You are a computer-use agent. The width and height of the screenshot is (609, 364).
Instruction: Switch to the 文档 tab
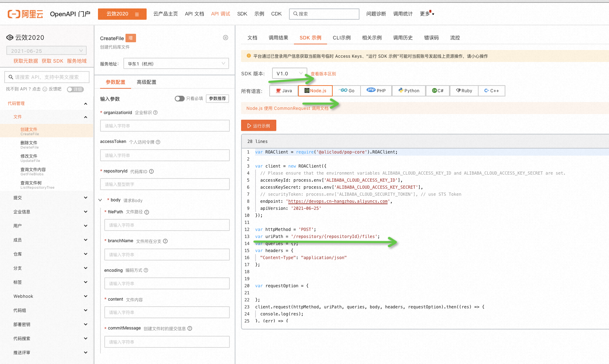(252, 38)
